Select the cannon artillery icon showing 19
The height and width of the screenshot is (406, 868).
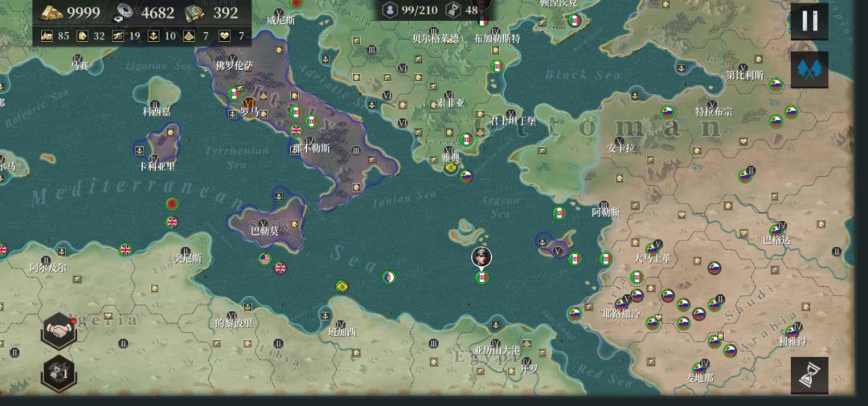pos(118,36)
